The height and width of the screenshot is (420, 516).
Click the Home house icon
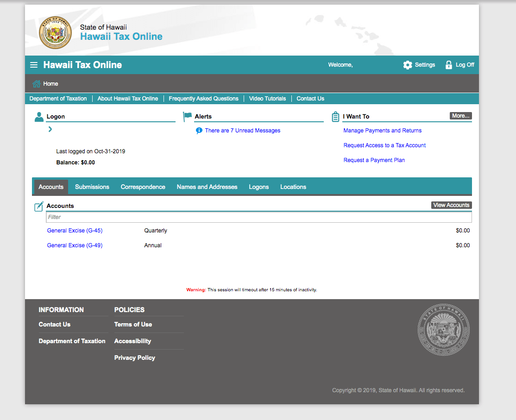pyautogui.click(x=36, y=83)
